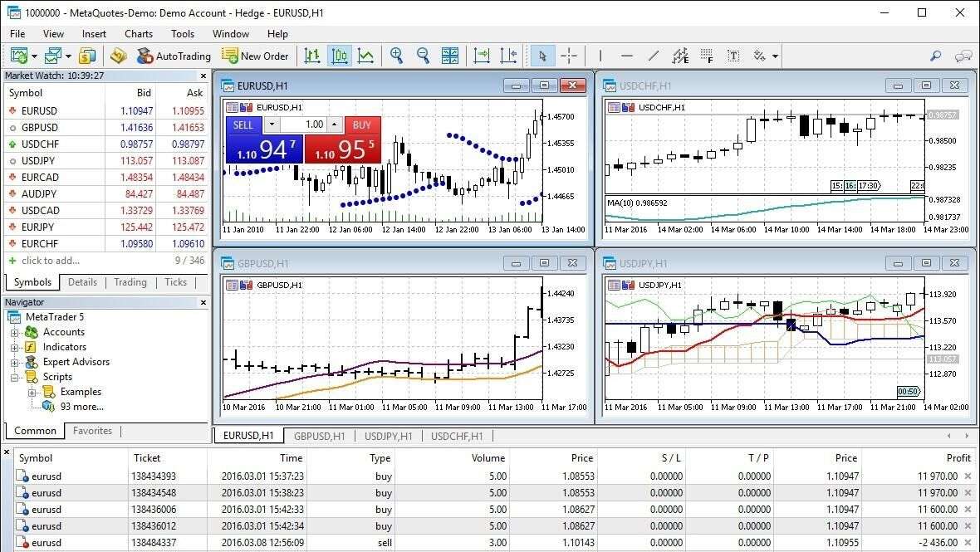The height and width of the screenshot is (552, 980).
Task: Select '93 more...' item in Navigator
Action: pos(82,407)
